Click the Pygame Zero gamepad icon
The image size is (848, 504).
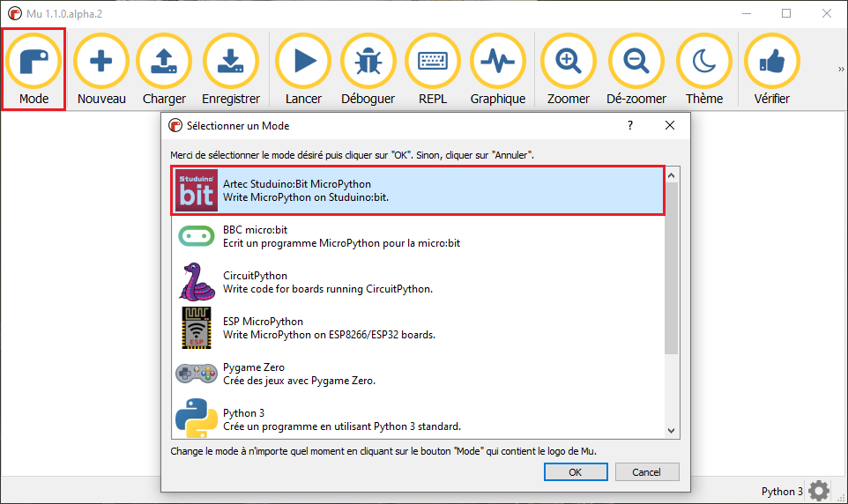pyautogui.click(x=197, y=373)
